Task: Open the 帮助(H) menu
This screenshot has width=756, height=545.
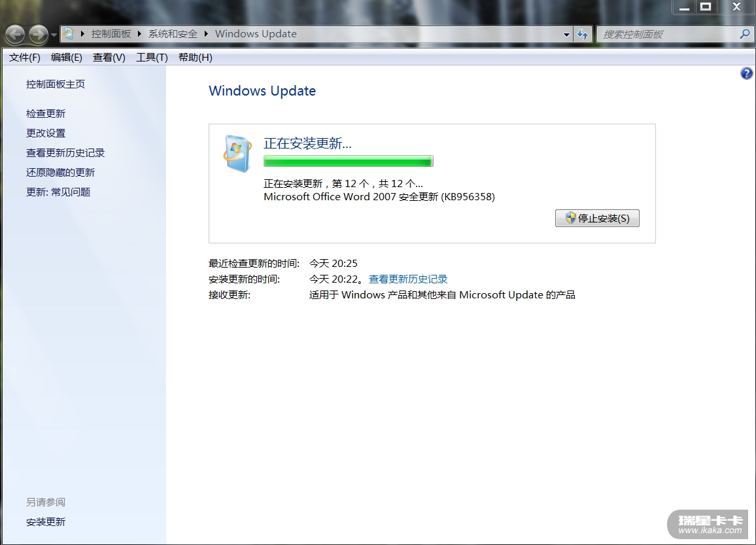Action: (x=196, y=58)
